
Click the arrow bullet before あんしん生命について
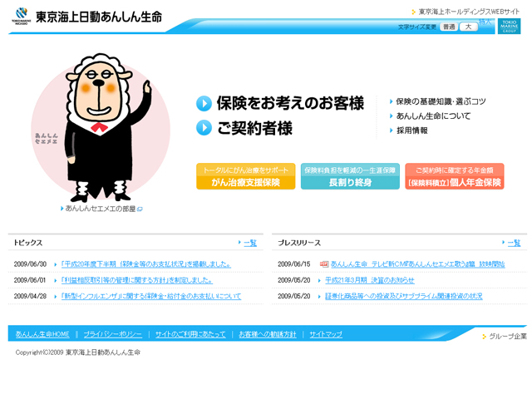point(392,116)
